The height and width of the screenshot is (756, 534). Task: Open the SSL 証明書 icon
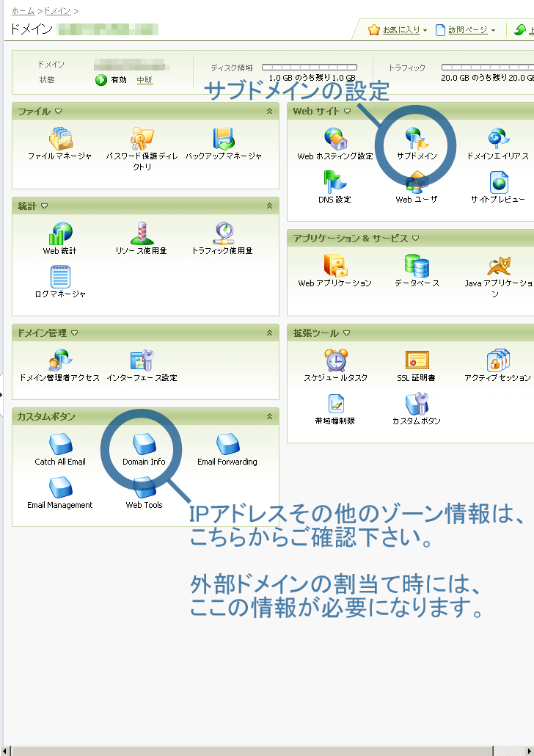point(417,360)
